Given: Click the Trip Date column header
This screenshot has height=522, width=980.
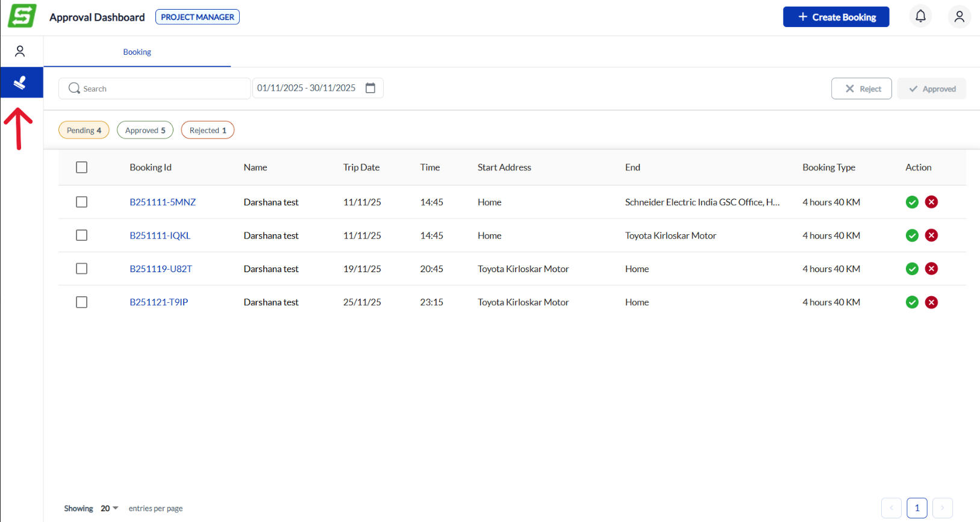Looking at the screenshot, I should [361, 167].
